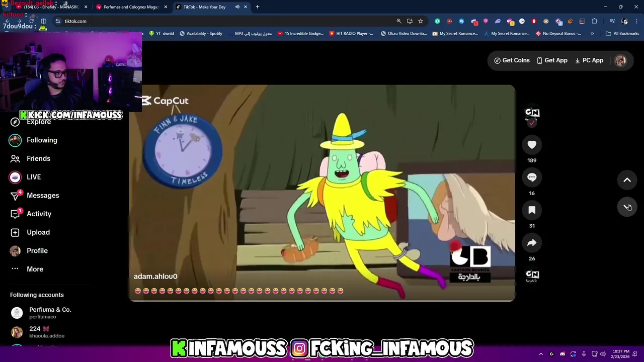Screen dimensions: 644x362
Task: Open the HIT RADIO Player bookmark
Action: coord(351,34)
